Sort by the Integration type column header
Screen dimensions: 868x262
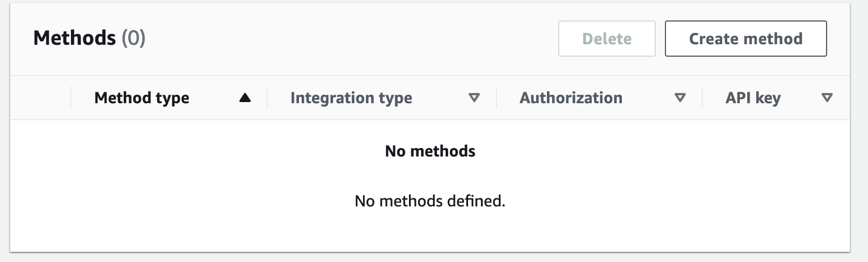point(351,98)
